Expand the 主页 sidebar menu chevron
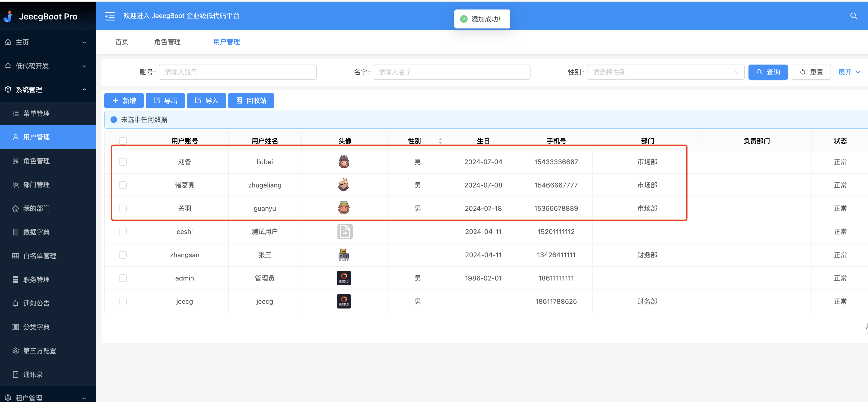 [85, 42]
